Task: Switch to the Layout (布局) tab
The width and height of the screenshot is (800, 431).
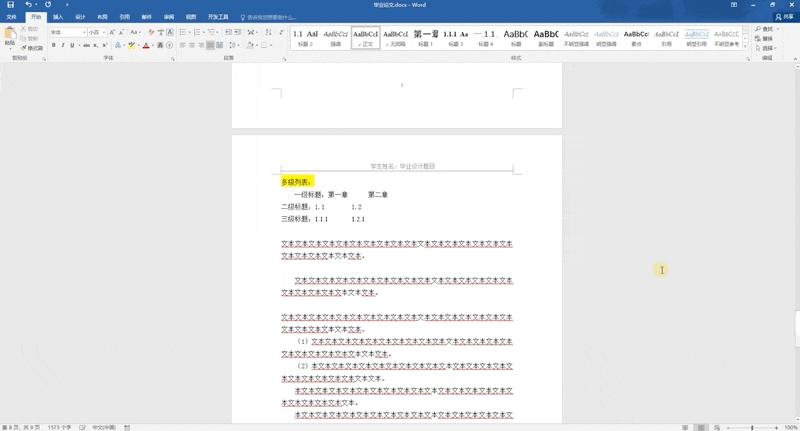Action: coord(103,17)
